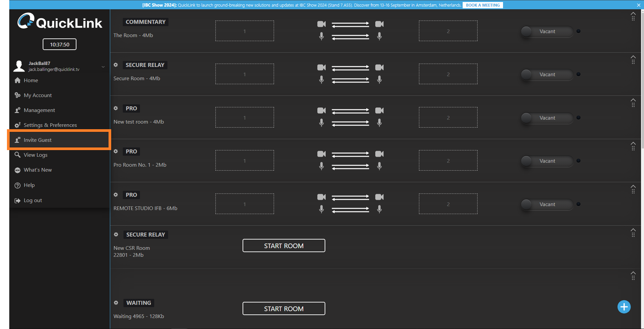This screenshot has height=329, width=644.
Task: Click the blue plus add room button
Action: (624, 307)
